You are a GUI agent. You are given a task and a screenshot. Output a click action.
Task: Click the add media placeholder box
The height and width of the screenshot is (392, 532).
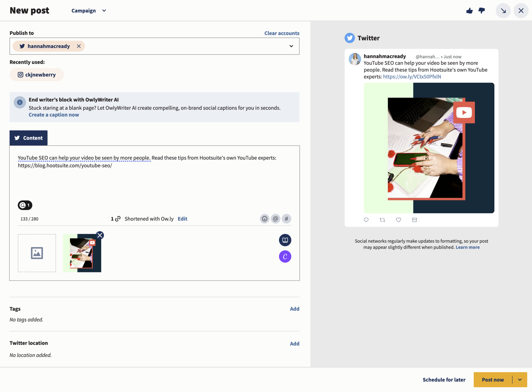point(37,253)
